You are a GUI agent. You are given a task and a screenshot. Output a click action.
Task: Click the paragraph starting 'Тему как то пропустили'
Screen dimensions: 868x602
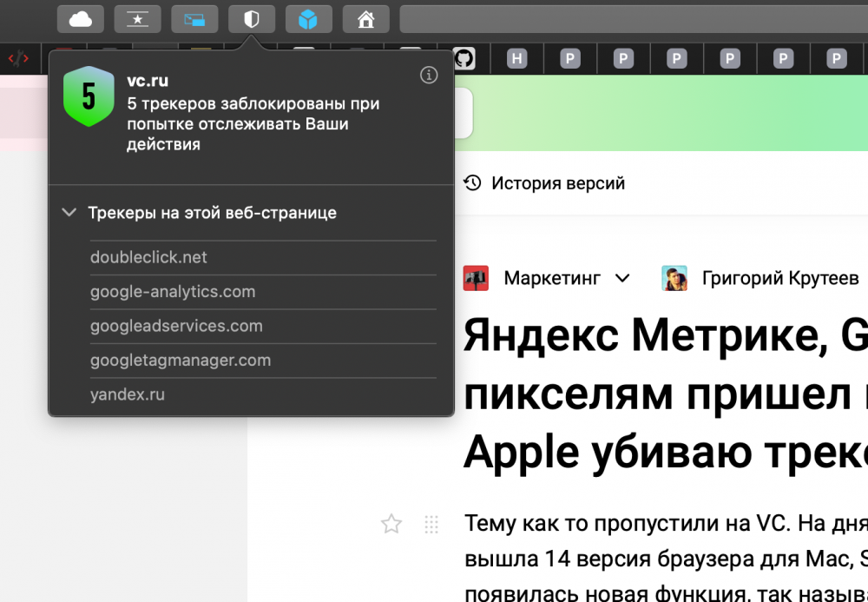pyautogui.click(x=666, y=557)
